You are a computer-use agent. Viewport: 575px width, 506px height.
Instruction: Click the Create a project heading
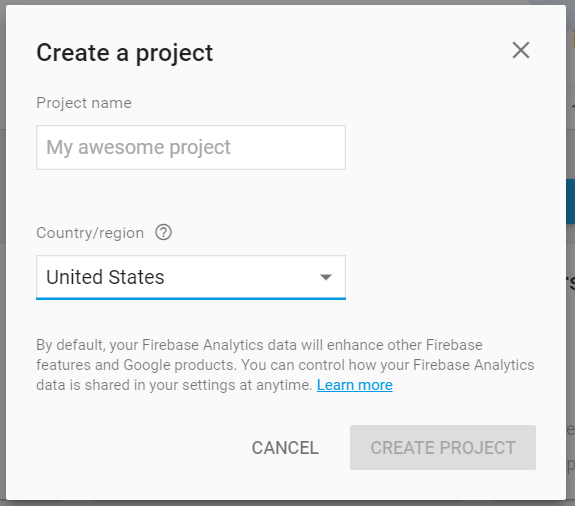click(125, 53)
